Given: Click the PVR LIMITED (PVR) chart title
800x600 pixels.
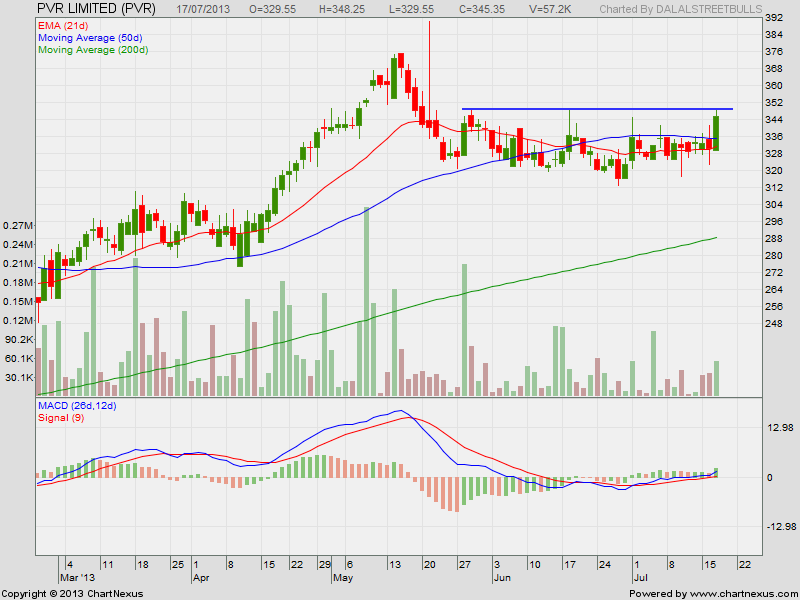Looking at the screenshot, I should [96, 9].
